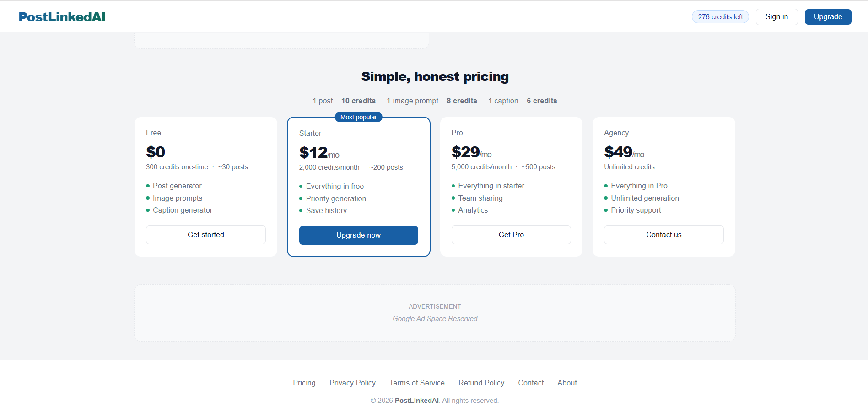This screenshot has height=417, width=868.
Task: Open the Refund Policy footer link
Action: tap(481, 383)
